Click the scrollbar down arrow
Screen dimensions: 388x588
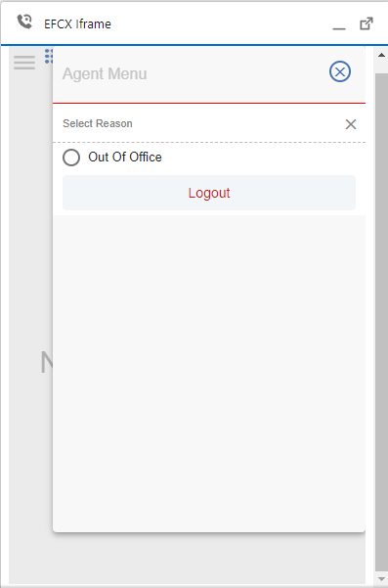[381, 579]
